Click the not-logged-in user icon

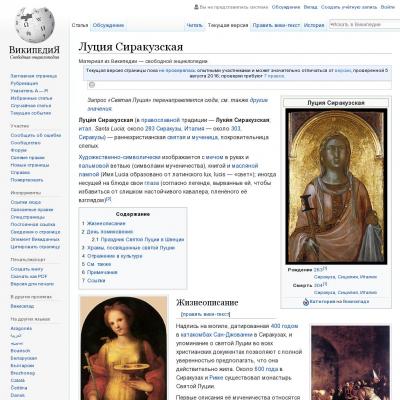pyautogui.click(x=196, y=7)
